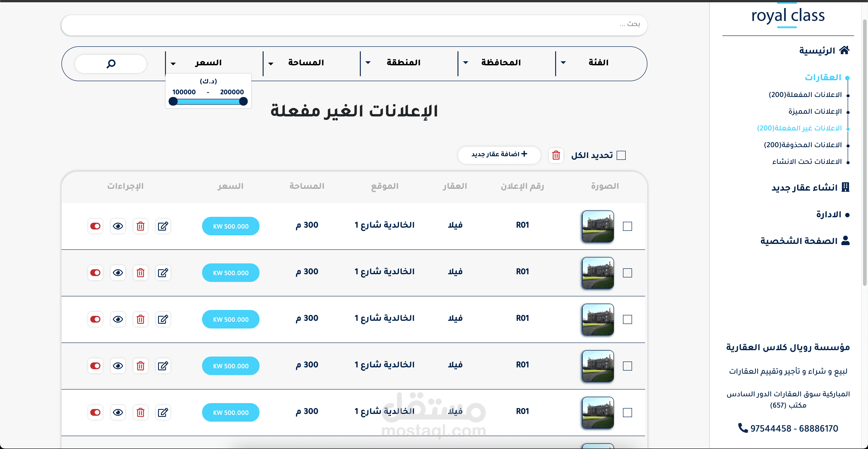Viewport: 868px width, 449px height.
Task: Flip the red activation toggle in fifth row
Action: [x=95, y=412]
